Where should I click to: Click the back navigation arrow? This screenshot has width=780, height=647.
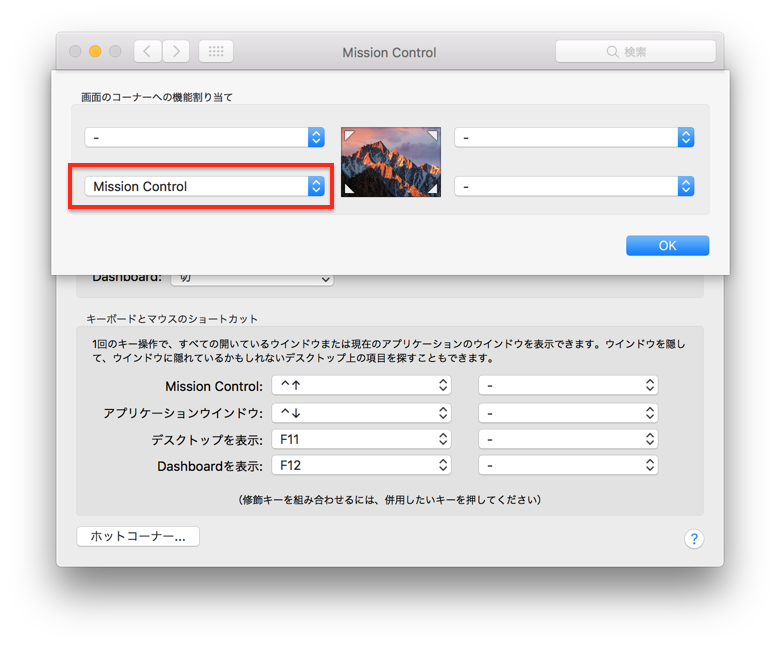coord(147,52)
